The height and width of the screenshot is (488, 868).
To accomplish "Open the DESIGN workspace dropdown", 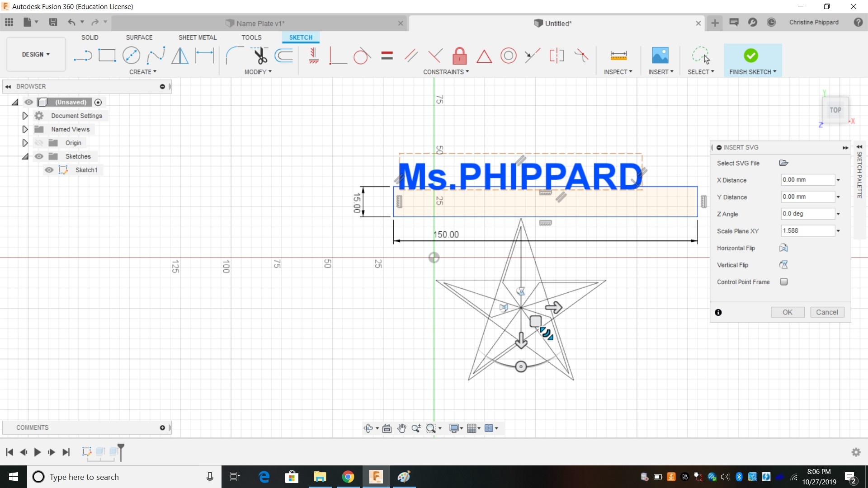I will point(36,54).
